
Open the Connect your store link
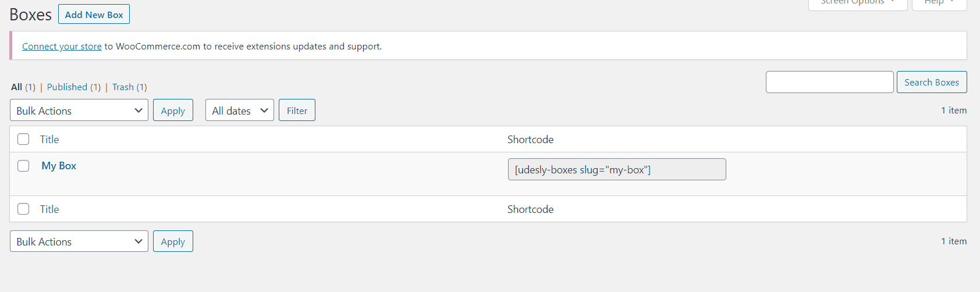62,47
